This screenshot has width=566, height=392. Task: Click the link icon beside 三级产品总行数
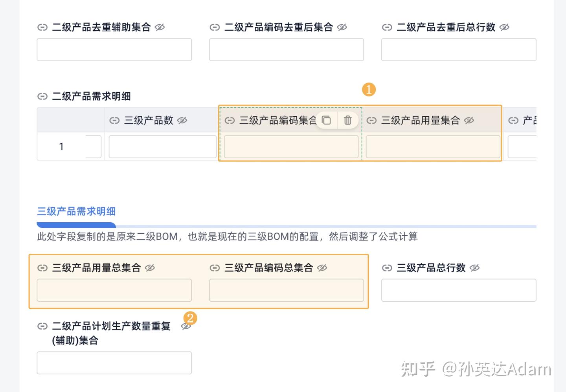(x=387, y=267)
